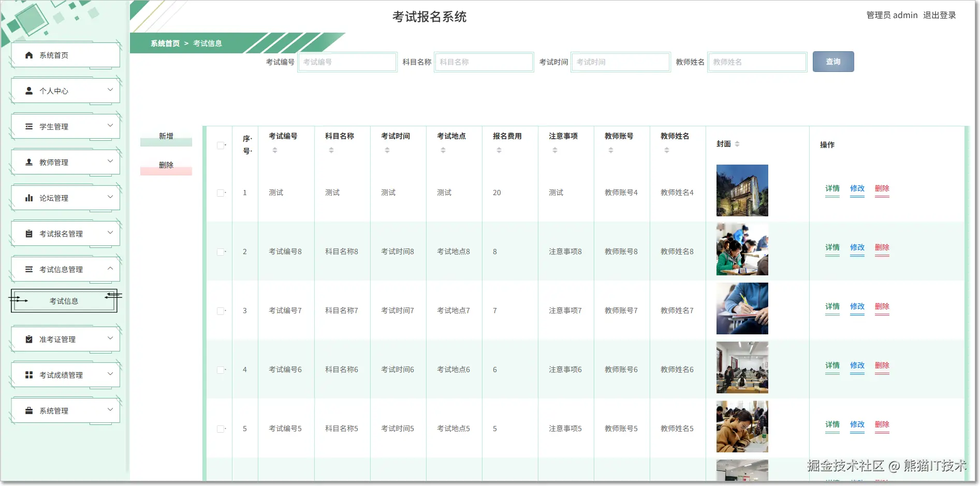The image size is (980, 486).
Task: Check the box for row 考试编号6
Action: pos(221,370)
